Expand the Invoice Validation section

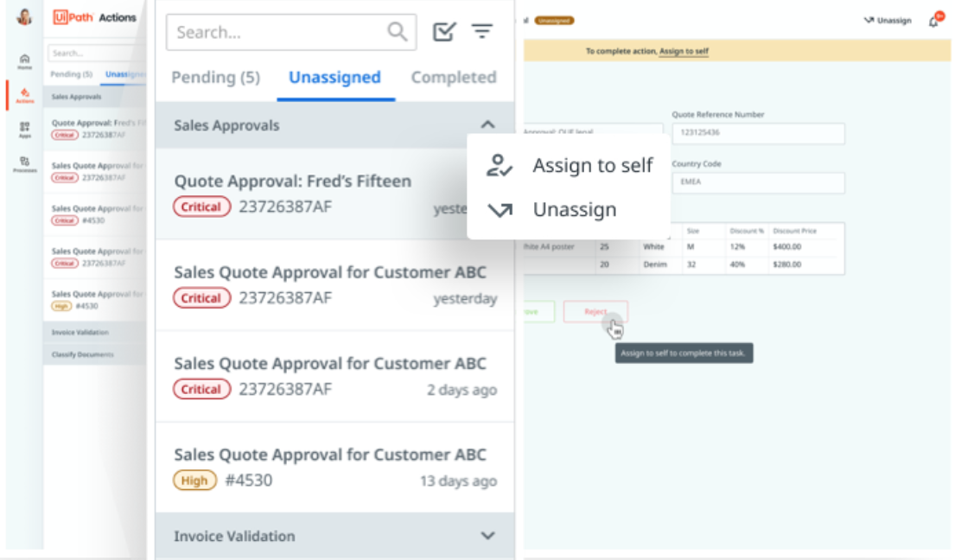click(487, 536)
